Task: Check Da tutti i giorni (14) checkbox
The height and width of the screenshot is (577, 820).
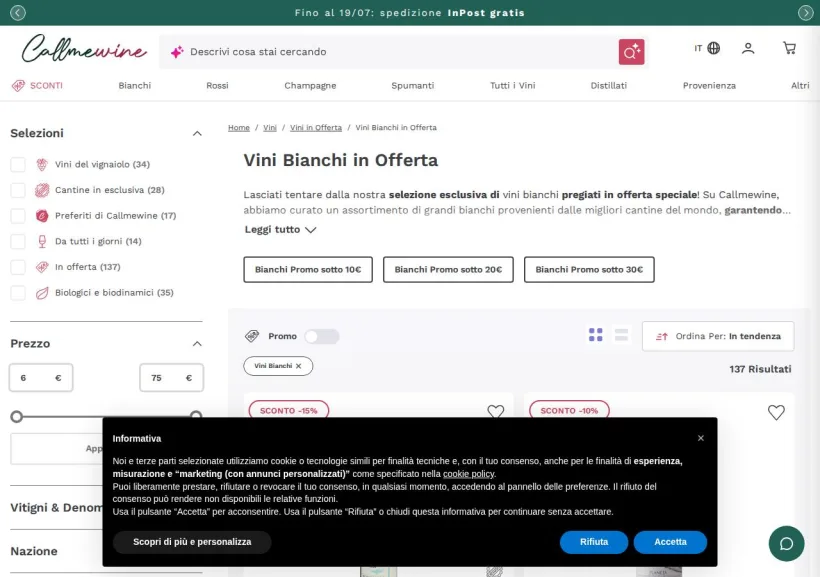Action: [18, 241]
